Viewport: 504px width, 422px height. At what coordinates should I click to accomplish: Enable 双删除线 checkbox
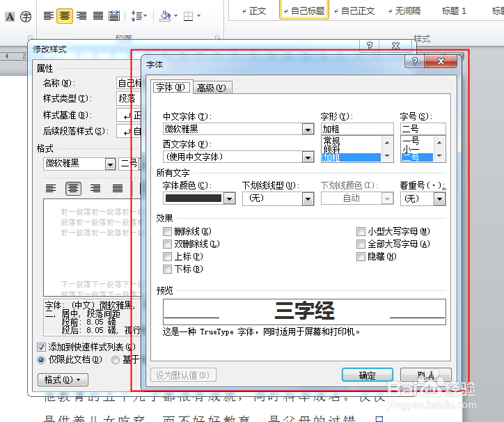point(167,244)
